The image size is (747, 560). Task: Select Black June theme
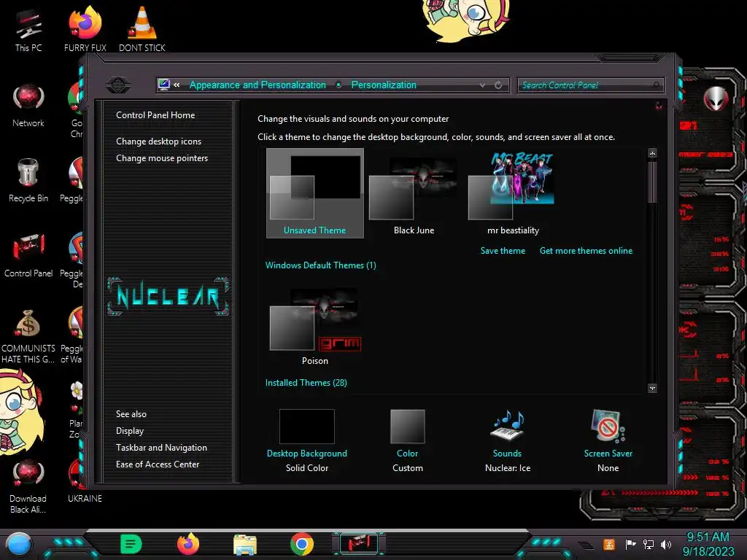tap(414, 192)
